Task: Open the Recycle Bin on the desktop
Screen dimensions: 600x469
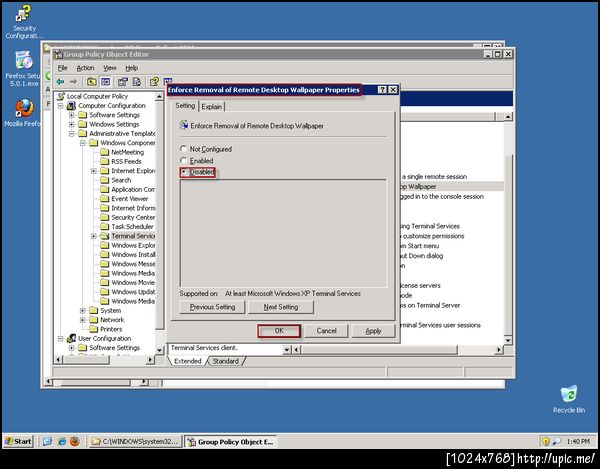Action: point(569,399)
